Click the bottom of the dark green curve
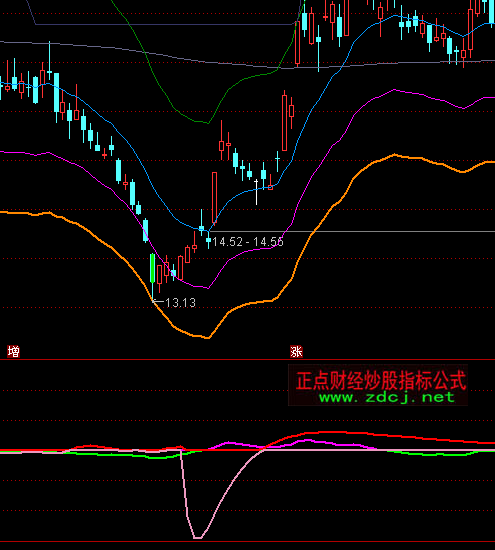 tap(208, 123)
